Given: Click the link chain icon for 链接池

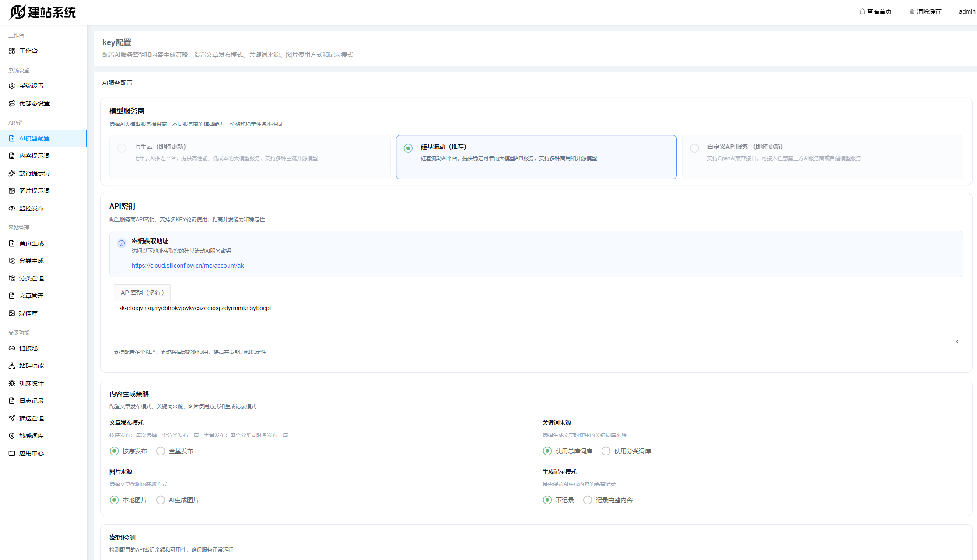Looking at the screenshot, I should [12, 348].
